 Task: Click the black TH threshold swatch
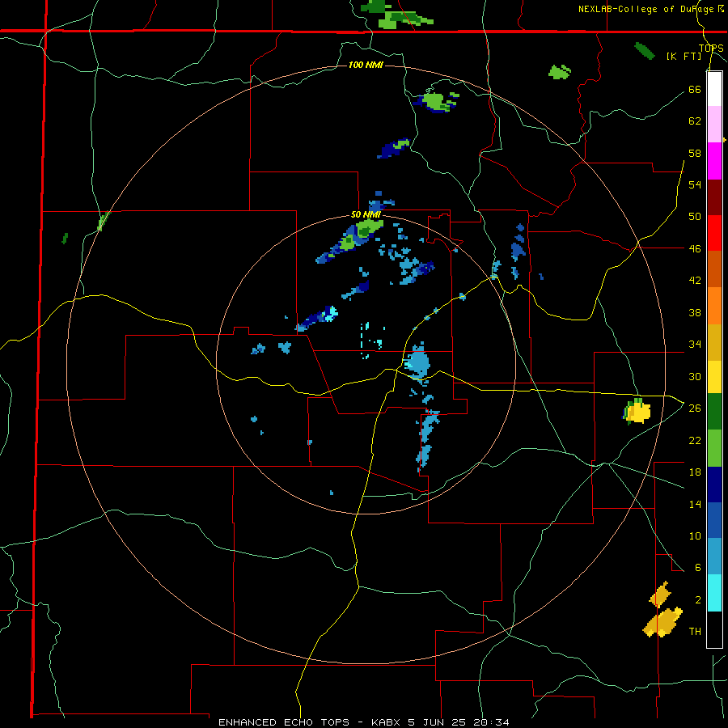[x=714, y=629]
